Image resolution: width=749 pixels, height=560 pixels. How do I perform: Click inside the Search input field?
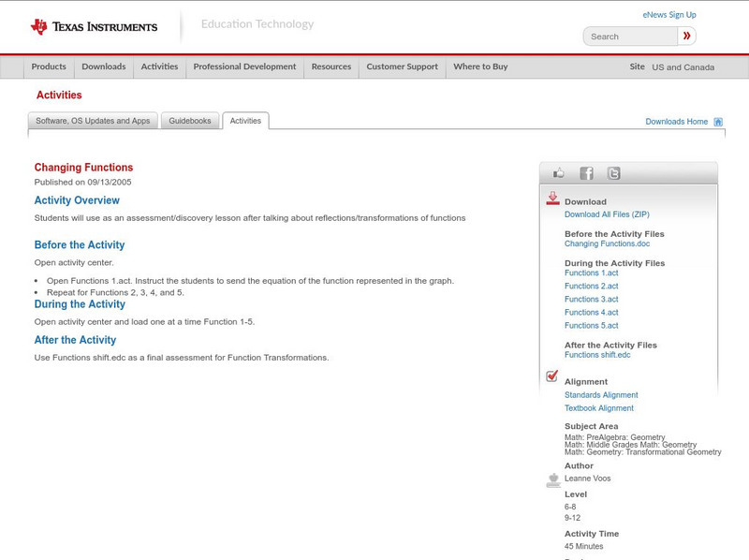[x=627, y=35]
